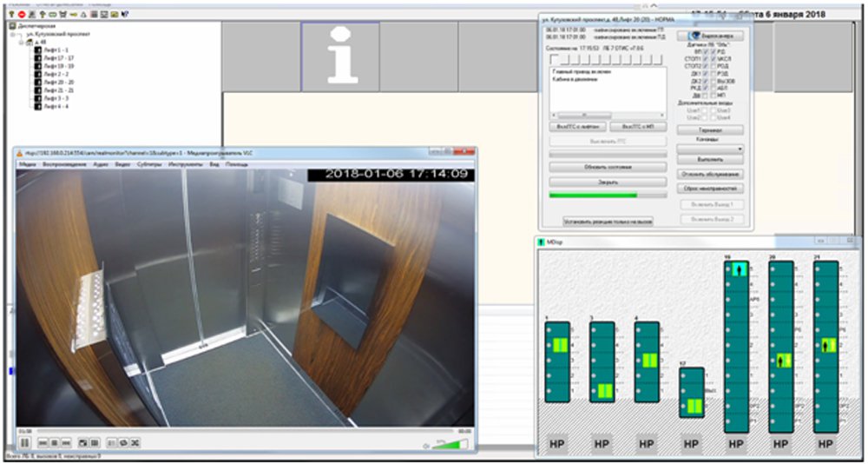868x464 pixels.
Task: Click the elevator 21 car position indicator
Action: (x=828, y=345)
